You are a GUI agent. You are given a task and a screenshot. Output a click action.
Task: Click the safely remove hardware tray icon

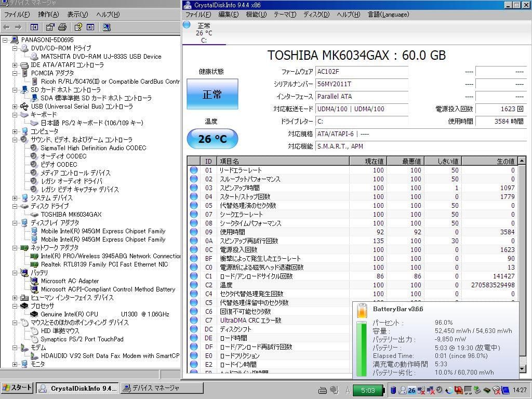tap(477, 390)
